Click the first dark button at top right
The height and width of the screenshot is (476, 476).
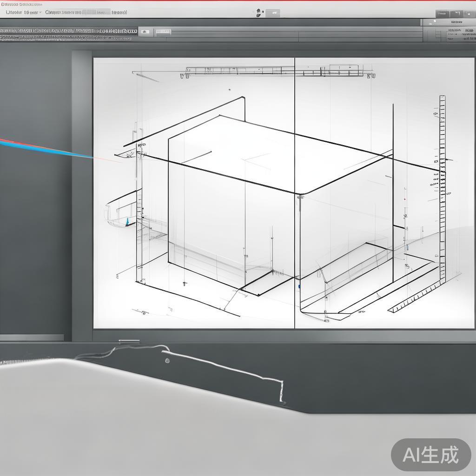443,13
